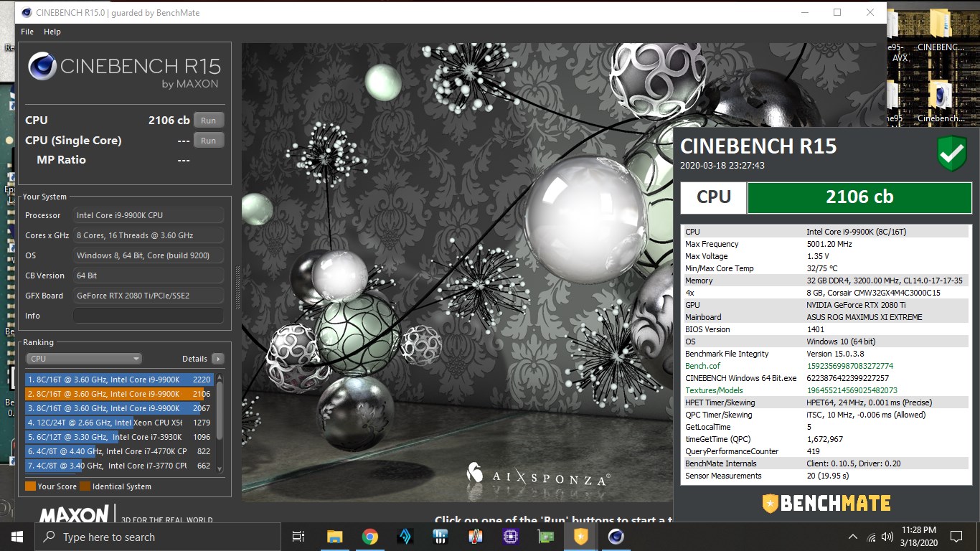Open the Cinebench folder with the Cinema 4D logo

940,103
